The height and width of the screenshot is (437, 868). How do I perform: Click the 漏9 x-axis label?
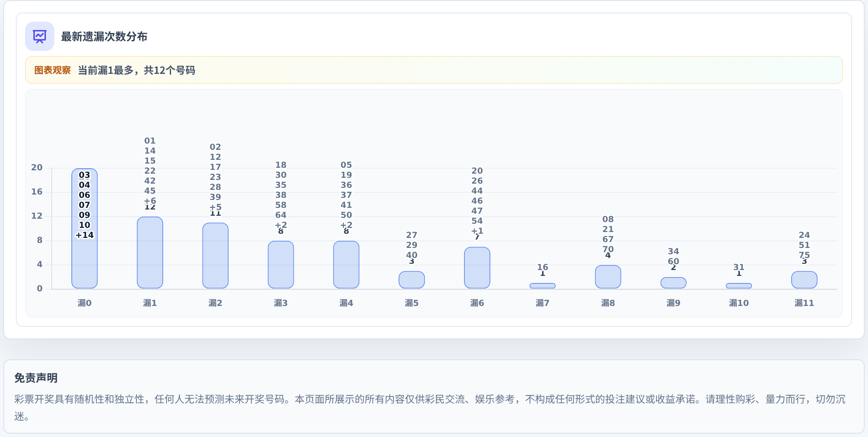(x=674, y=303)
